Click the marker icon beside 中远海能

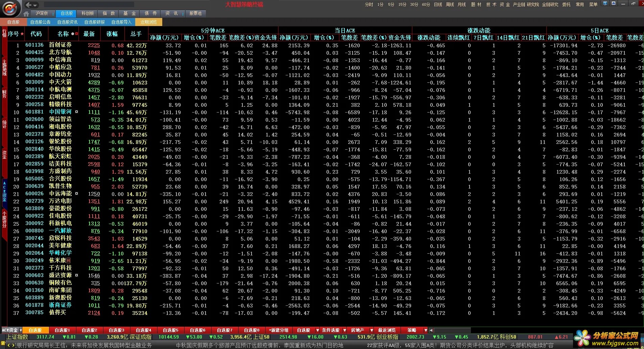click(77, 194)
